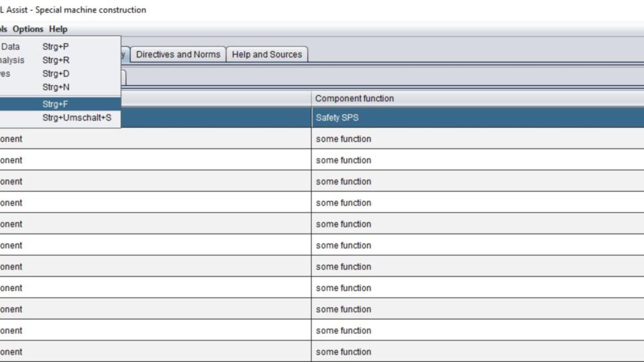Open the Help menu

click(x=58, y=29)
